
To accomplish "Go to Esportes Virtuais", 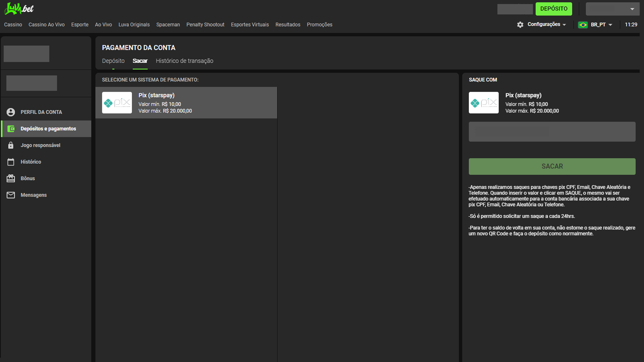I will 250,25.
